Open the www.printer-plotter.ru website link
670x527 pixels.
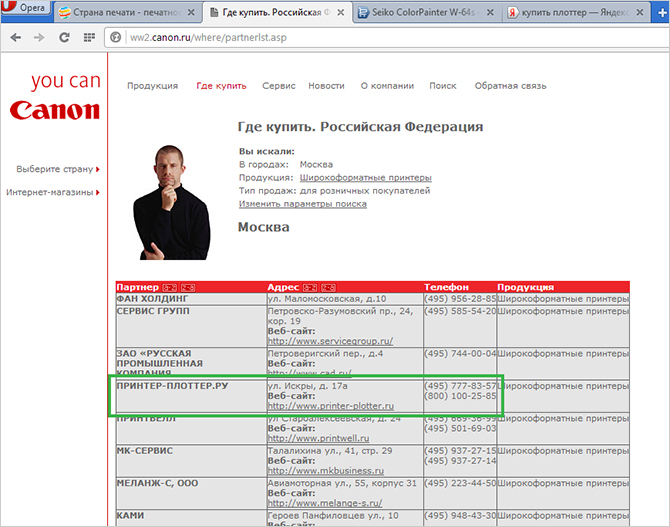point(331,405)
